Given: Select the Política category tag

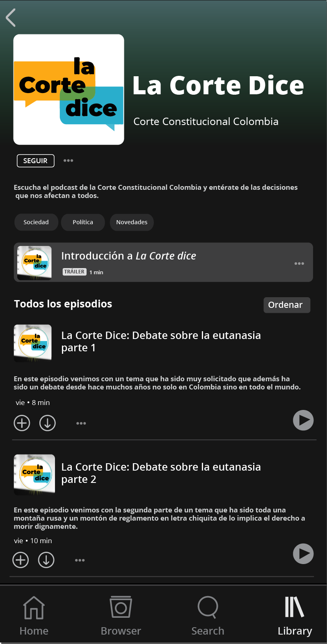Looking at the screenshot, I should pyautogui.click(x=83, y=222).
